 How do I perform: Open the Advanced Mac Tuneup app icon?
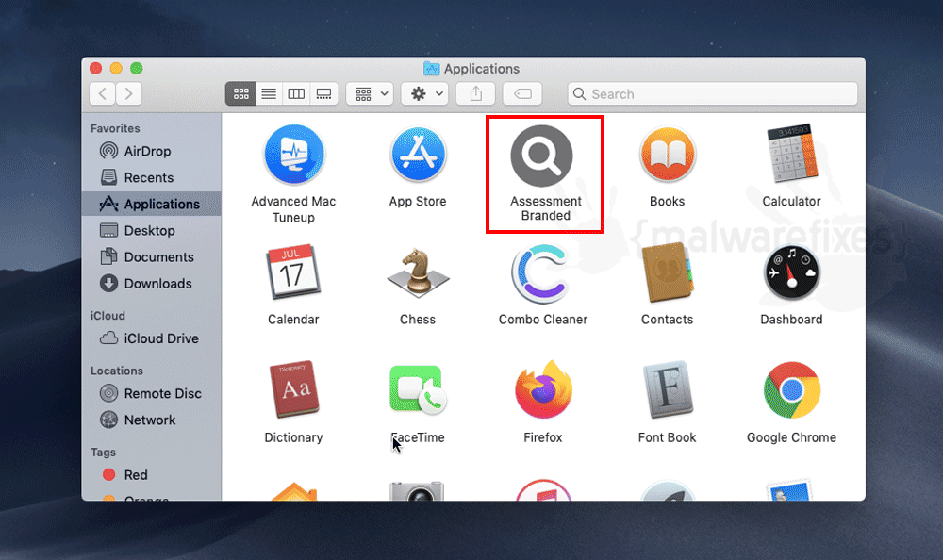(x=293, y=155)
